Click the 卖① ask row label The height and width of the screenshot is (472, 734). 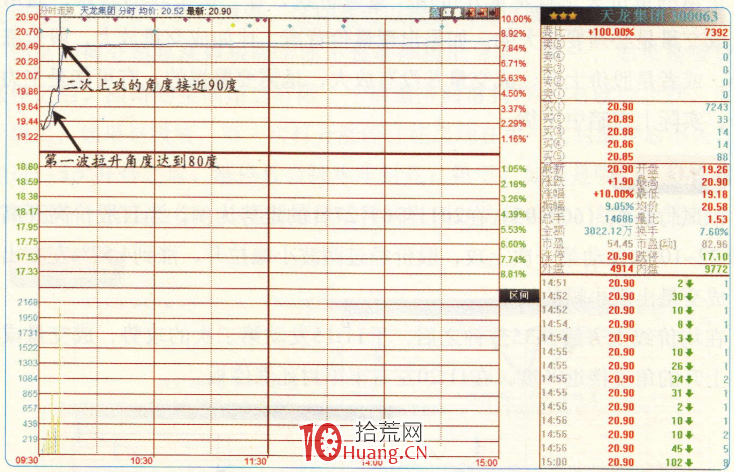[x=554, y=94]
